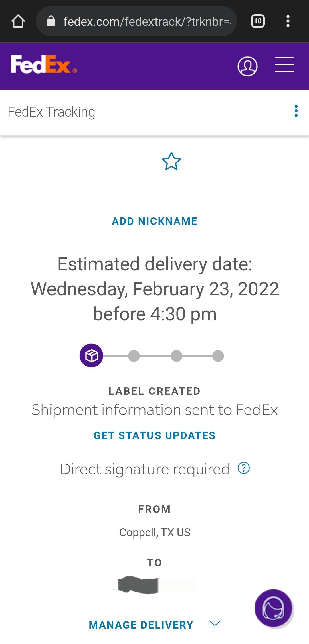
Task: Click the ADD NICKNAME link
Action: click(x=154, y=221)
